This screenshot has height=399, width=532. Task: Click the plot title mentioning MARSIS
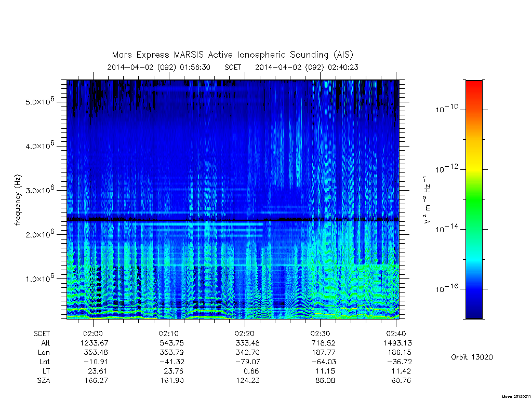233,55
